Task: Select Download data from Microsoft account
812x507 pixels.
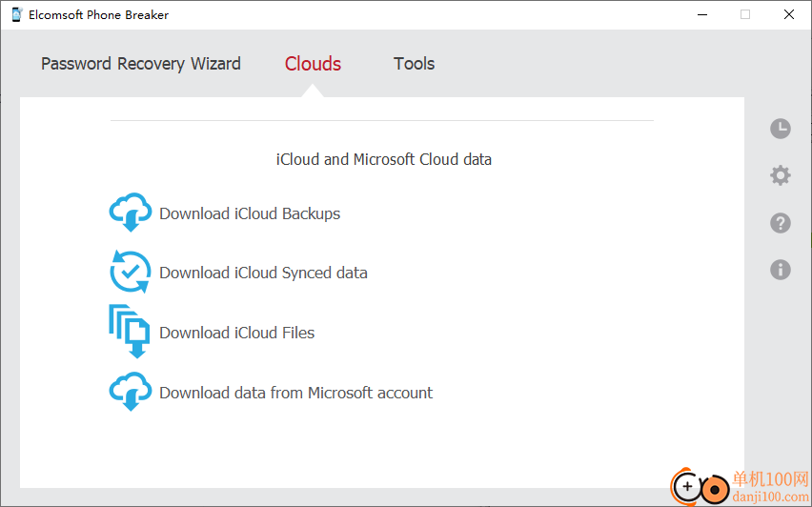Action: [x=295, y=393]
